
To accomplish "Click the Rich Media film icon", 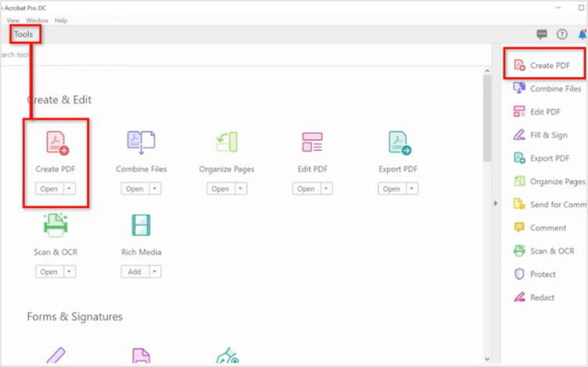I will (x=141, y=225).
